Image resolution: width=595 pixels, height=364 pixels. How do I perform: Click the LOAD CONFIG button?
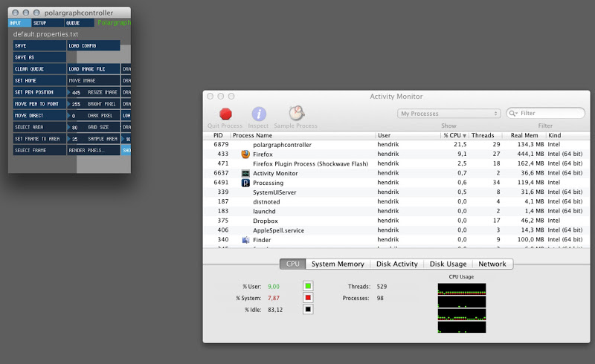94,45
